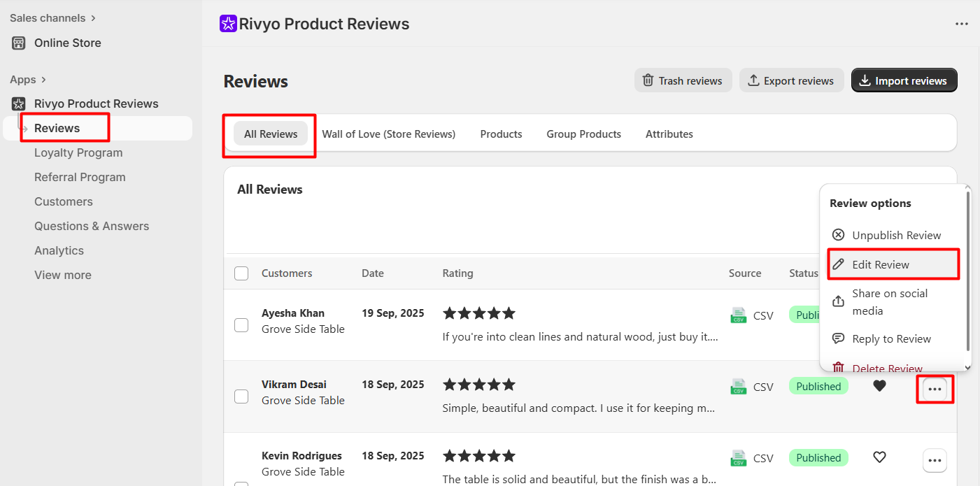Screen dimensions: 980x486
Task: Choose Reply to Review option
Action: [x=893, y=338]
